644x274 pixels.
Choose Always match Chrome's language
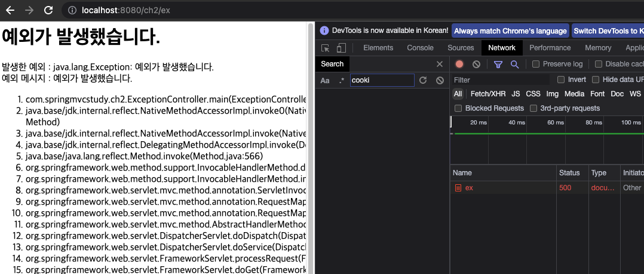(x=510, y=31)
